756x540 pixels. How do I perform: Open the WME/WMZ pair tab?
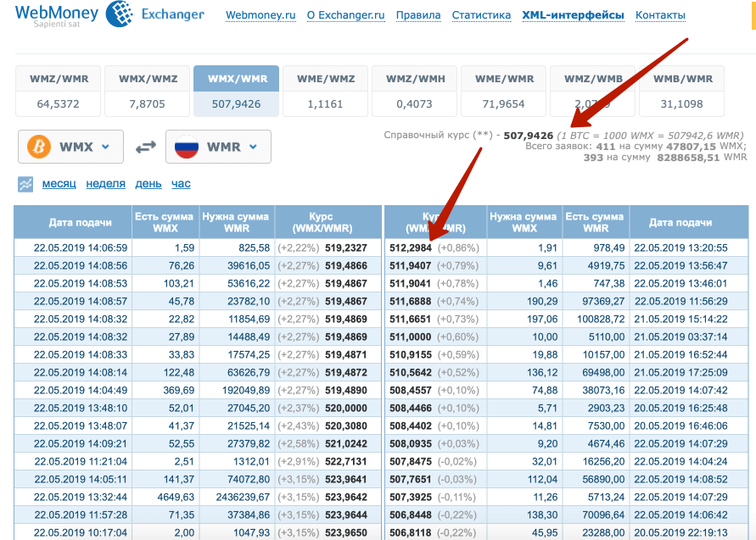(326, 91)
